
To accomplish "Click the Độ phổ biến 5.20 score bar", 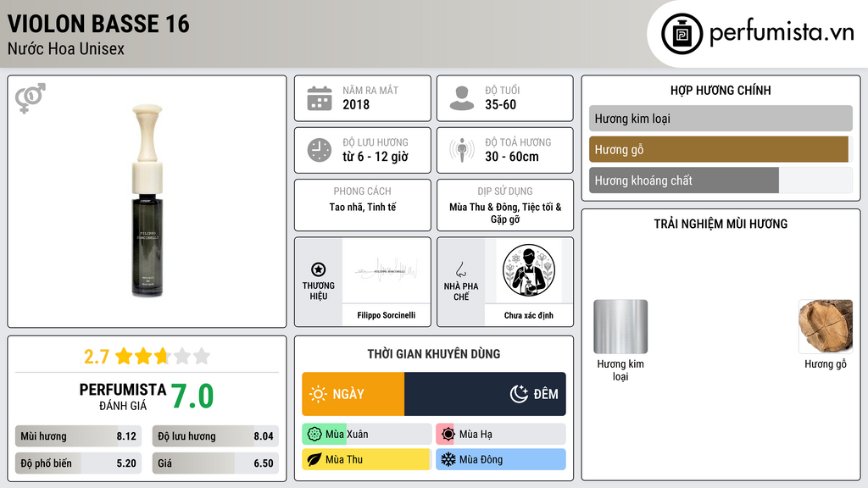I will click(x=79, y=463).
